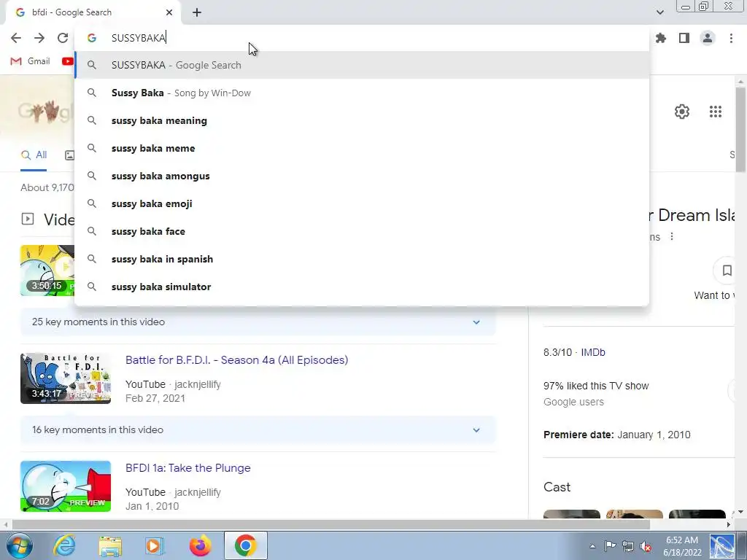Open 'Battle for B.F.D.I. - Season 4a' link
The height and width of the screenshot is (560, 747).
click(x=237, y=360)
